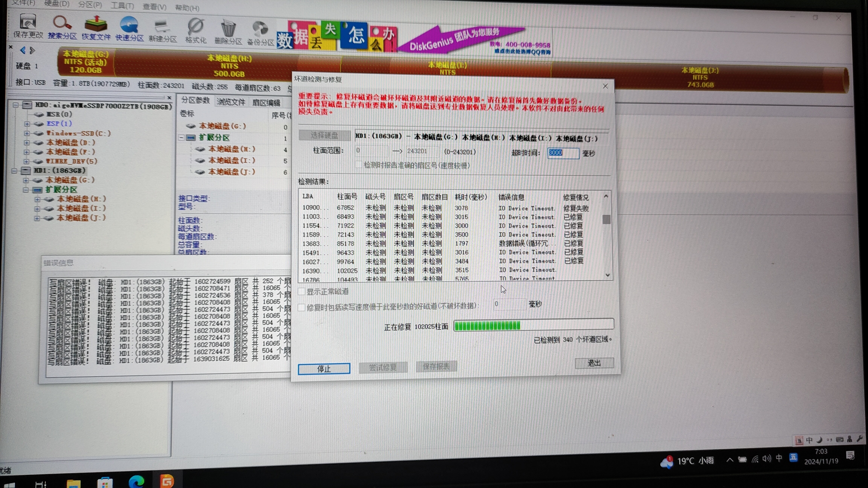Toggle the 检测时报告准确的扇区号 checkbox
This screenshot has height=488, width=868.
coord(358,165)
